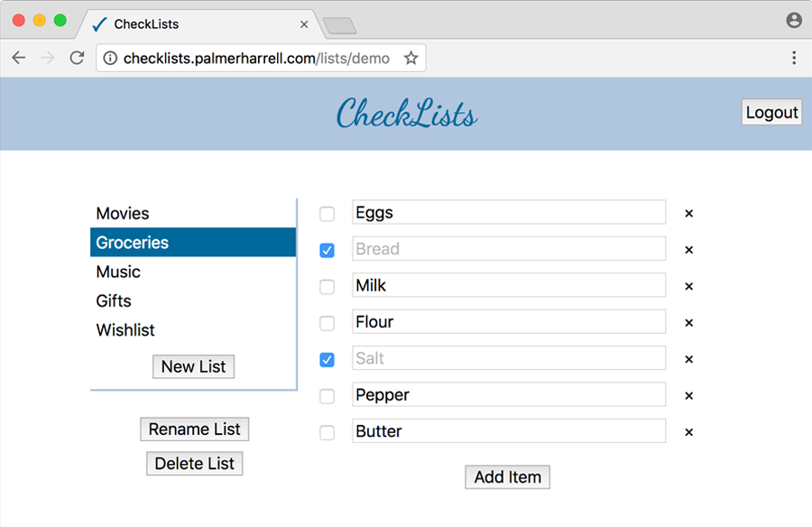Remove the Bread item via its X icon
The width and height of the screenshot is (812, 527).
click(688, 250)
